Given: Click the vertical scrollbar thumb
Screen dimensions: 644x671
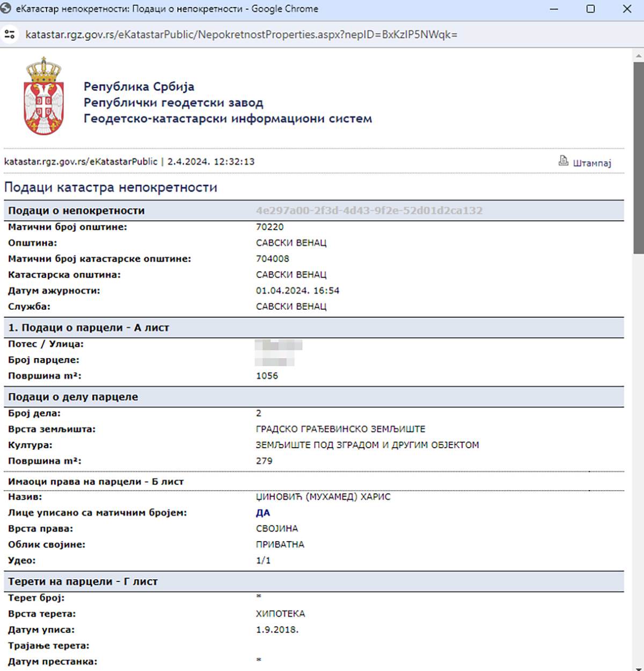Looking at the screenshot, I should [638, 156].
